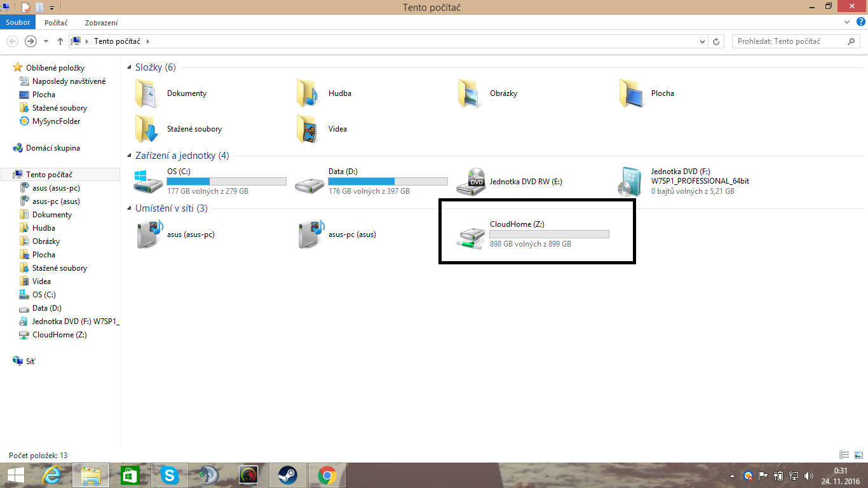The height and width of the screenshot is (488, 868).
Task: Open the volume icon in system tray
Action: tap(808, 475)
